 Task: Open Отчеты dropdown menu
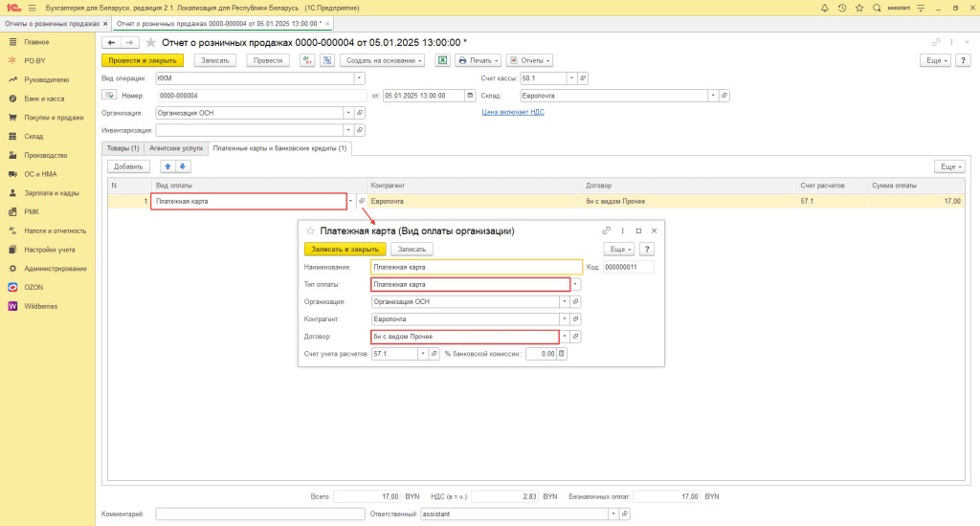pyautogui.click(x=529, y=60)
